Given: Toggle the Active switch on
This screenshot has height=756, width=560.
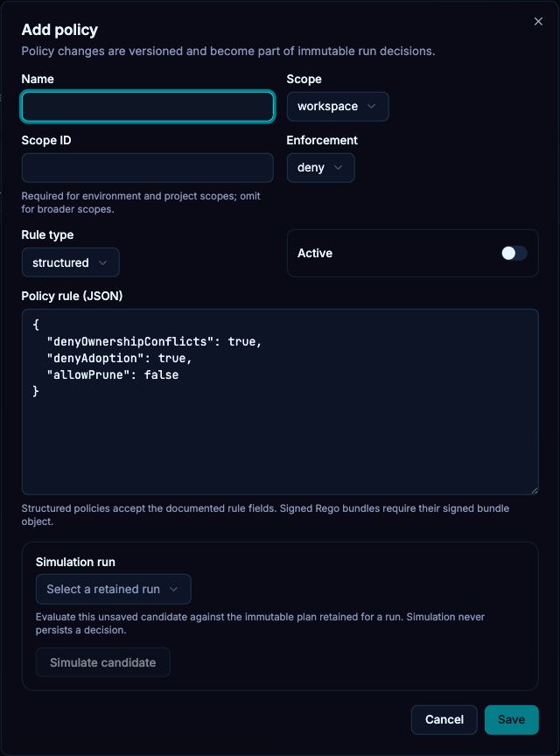Looking at the screenshot, I should tap(514, 253).
